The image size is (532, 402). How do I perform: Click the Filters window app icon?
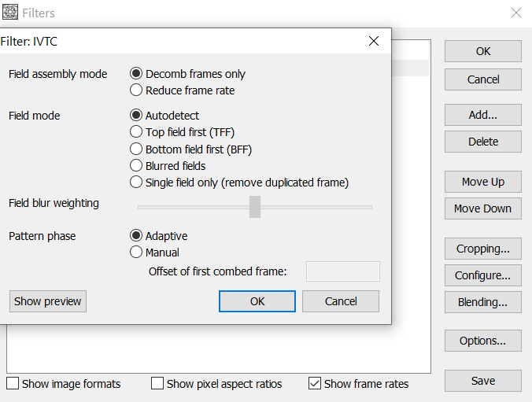(x=9, y=13)
